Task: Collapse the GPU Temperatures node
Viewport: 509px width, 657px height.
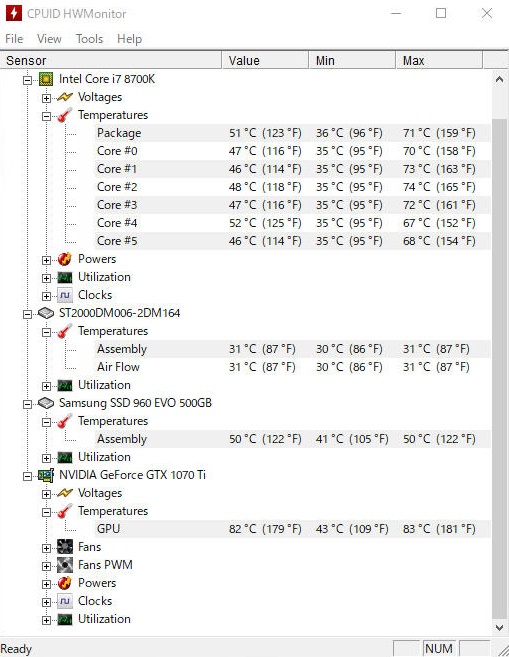Action: [47, 512]
